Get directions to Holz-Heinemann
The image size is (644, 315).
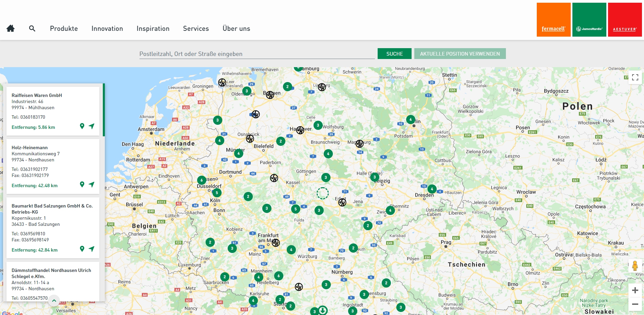click(92, 184)
